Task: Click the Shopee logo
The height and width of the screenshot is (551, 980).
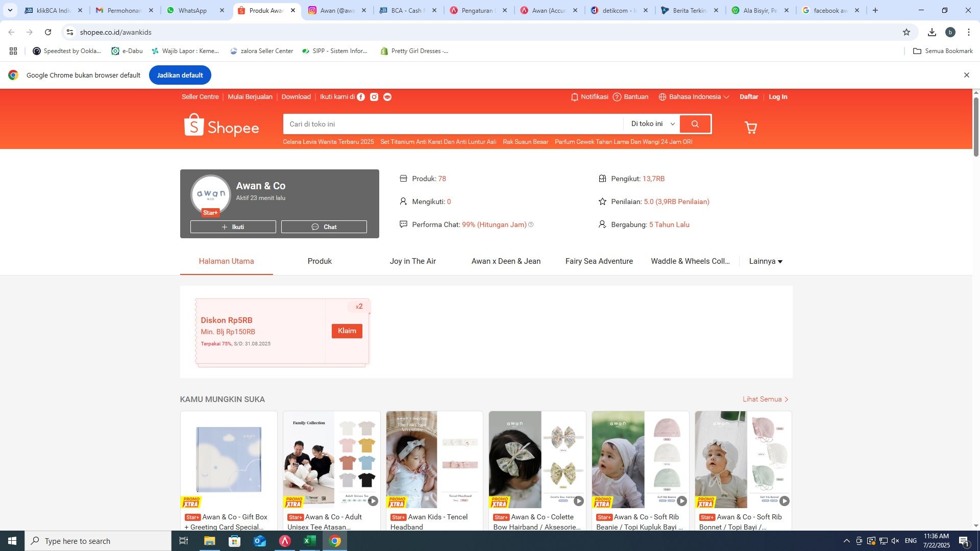Action: [x=222, y=126]
